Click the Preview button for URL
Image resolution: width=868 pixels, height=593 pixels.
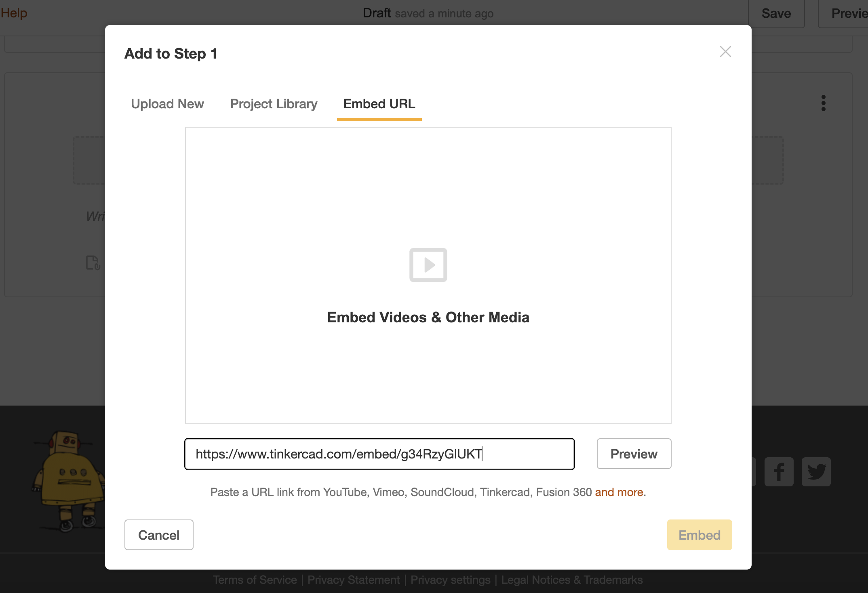[x=633, y=453]
